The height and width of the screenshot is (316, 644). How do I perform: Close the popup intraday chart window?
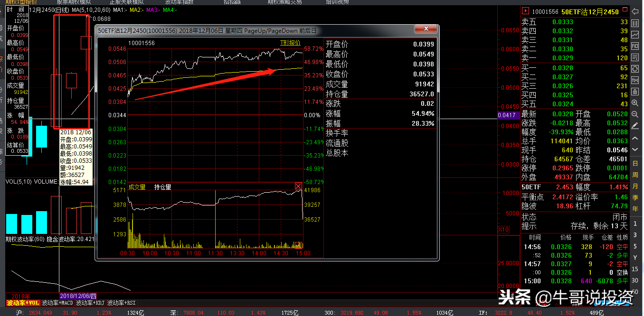(426, 29)
